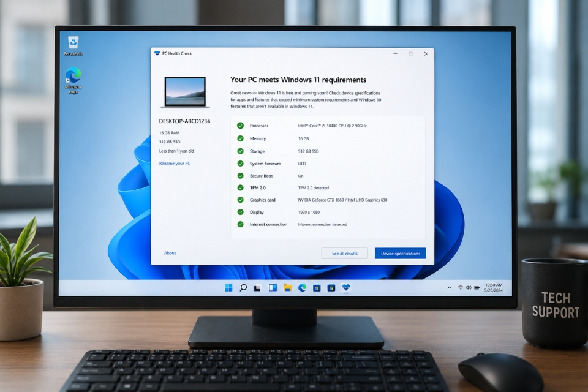The height and width of the screenshot is (392, 588).
Task: Open taskbar Search magnifier
Action: tap(243, 288)
